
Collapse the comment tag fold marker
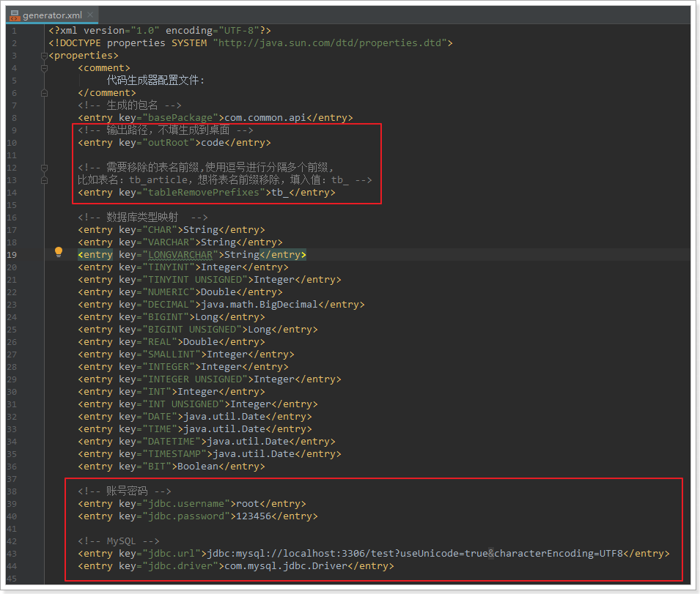click(x=44, y=68)
